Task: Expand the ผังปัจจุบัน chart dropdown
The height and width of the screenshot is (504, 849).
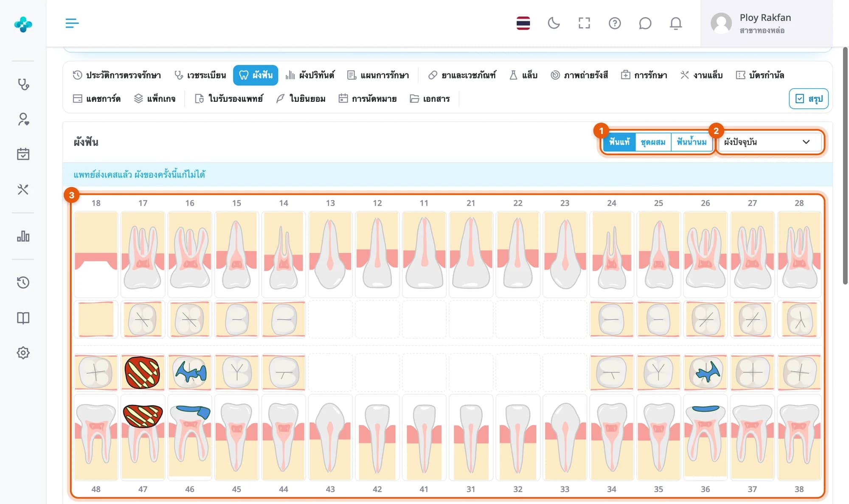Action: [x=769, y=142]
